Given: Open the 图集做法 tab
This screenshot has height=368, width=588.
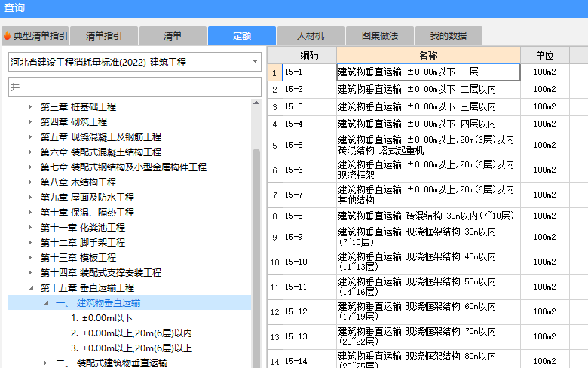Looking at the screenshot, I should coord(380,36).
